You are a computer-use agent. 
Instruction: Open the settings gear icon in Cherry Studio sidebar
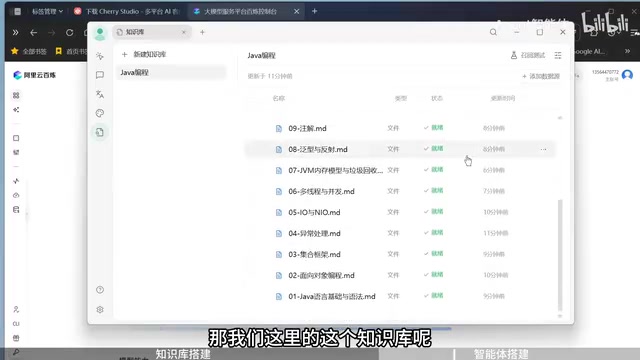click(x=100, y=309)
